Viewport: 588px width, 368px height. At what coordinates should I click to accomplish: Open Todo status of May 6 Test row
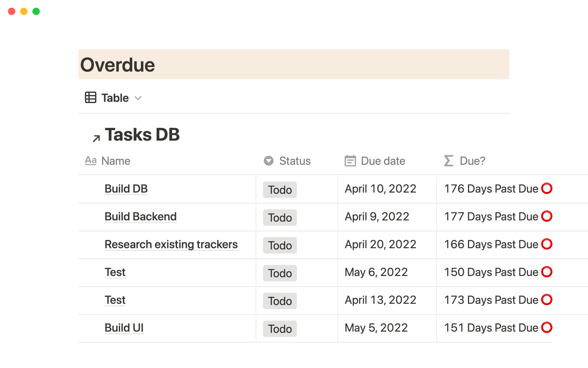click(280, 273)
